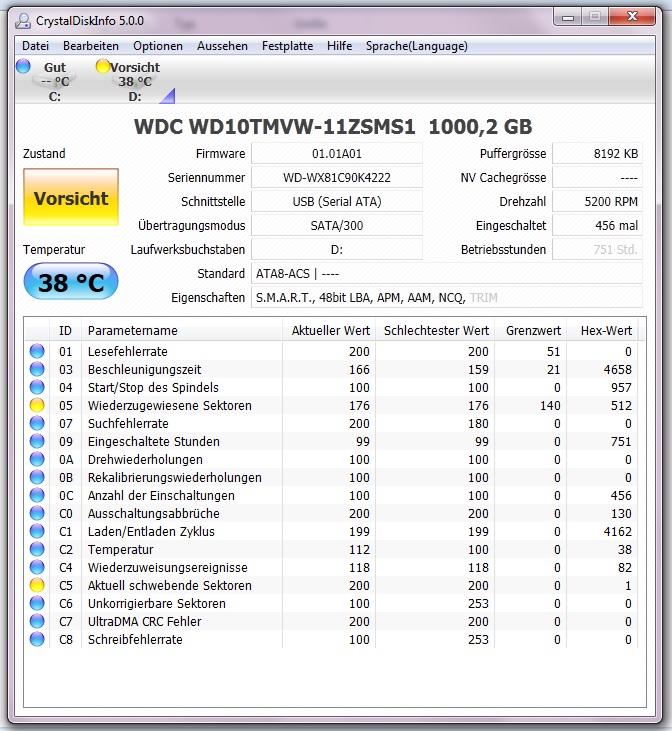Click the blue icon for Eingeschaltete Stunden
672x731 pixels.
(x=37, y=441)
